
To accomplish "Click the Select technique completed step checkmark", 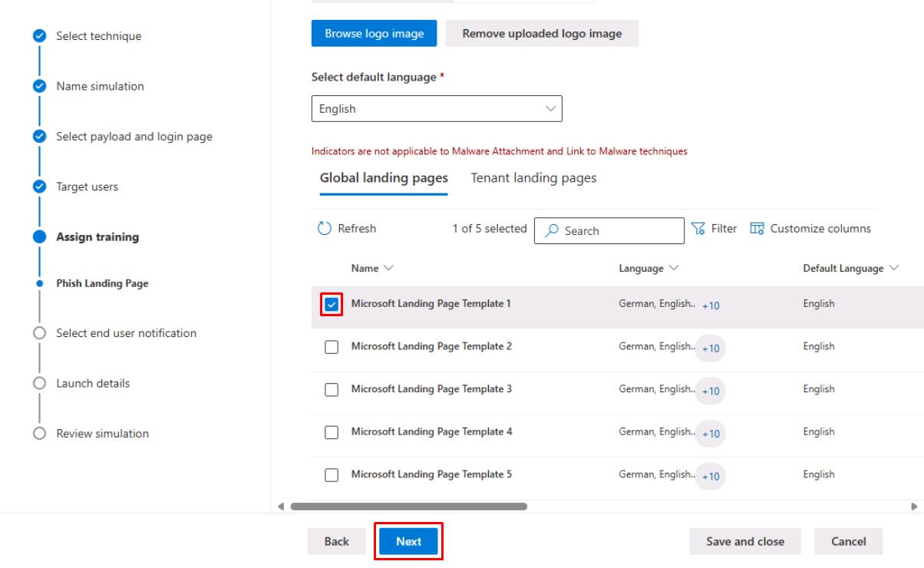I will click(39, 36).
